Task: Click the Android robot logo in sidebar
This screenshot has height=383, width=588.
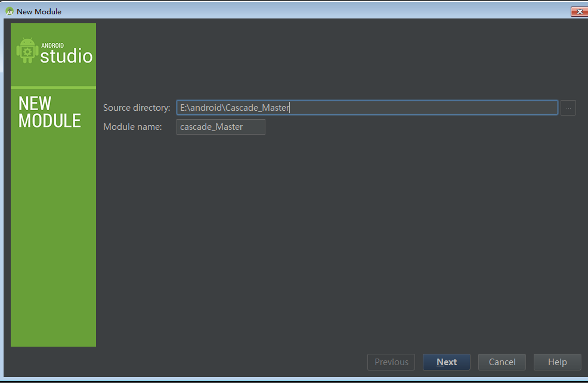Action: coord(27,51)
